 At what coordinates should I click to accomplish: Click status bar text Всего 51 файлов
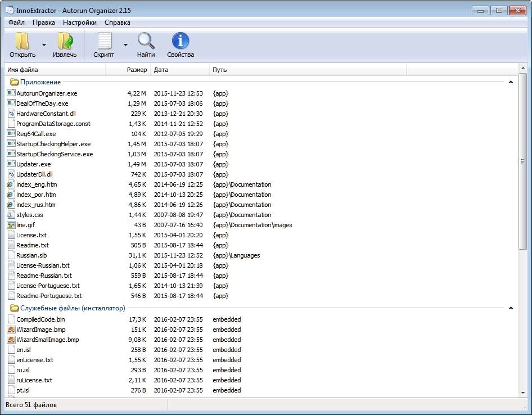[31, 405]
